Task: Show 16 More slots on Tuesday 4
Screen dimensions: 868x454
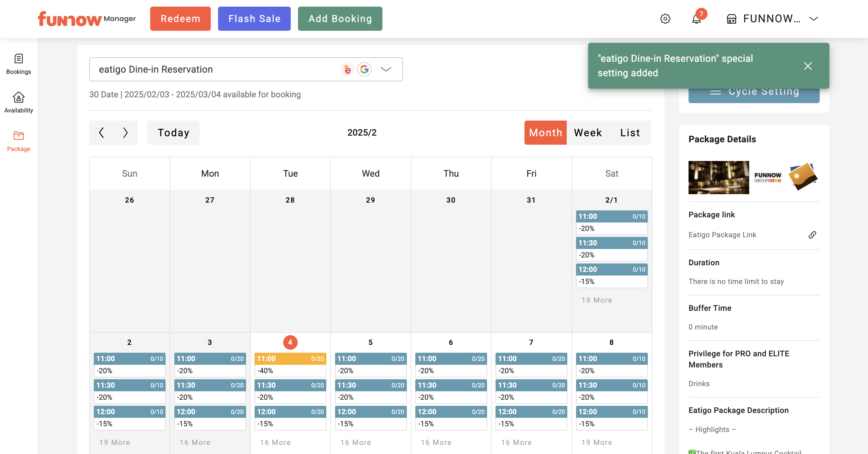Action: point(275,442)
